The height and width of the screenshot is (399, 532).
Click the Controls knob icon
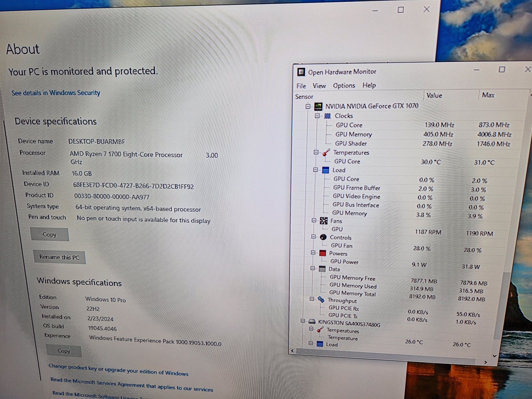(323, 237)
